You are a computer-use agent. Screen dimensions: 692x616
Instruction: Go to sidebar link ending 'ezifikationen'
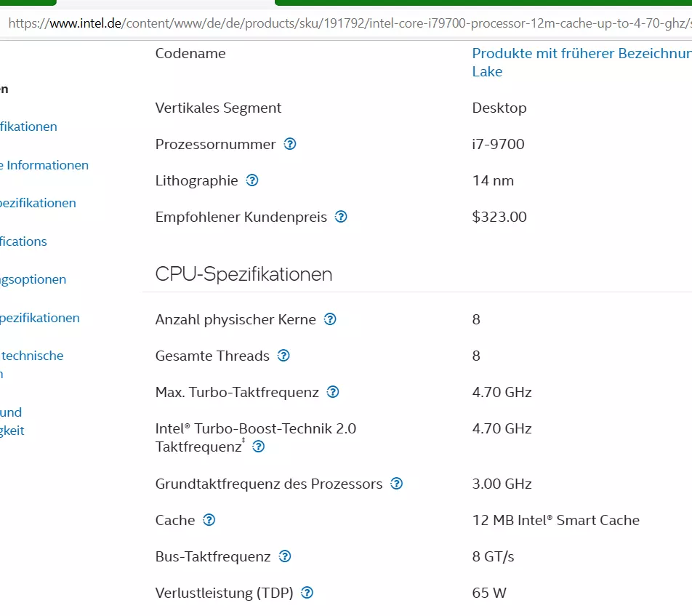38,203
